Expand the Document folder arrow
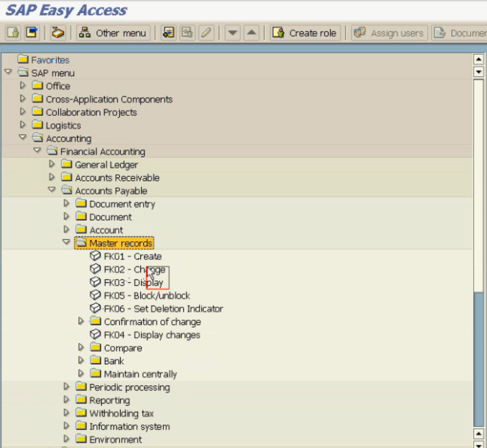The image size is (487, 448). coord(66,216)
